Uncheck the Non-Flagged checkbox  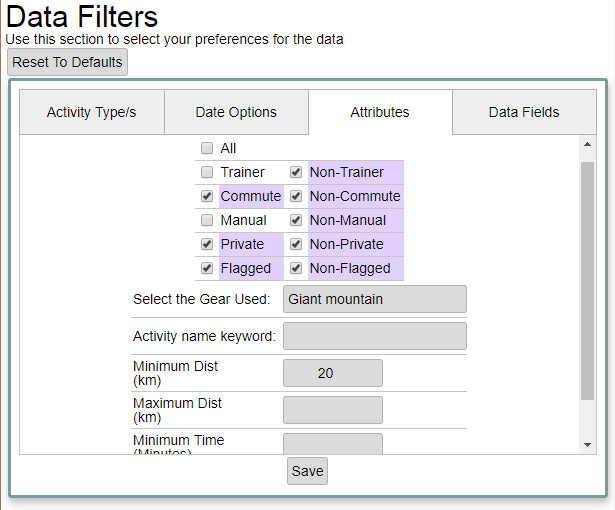click(296, 268)
